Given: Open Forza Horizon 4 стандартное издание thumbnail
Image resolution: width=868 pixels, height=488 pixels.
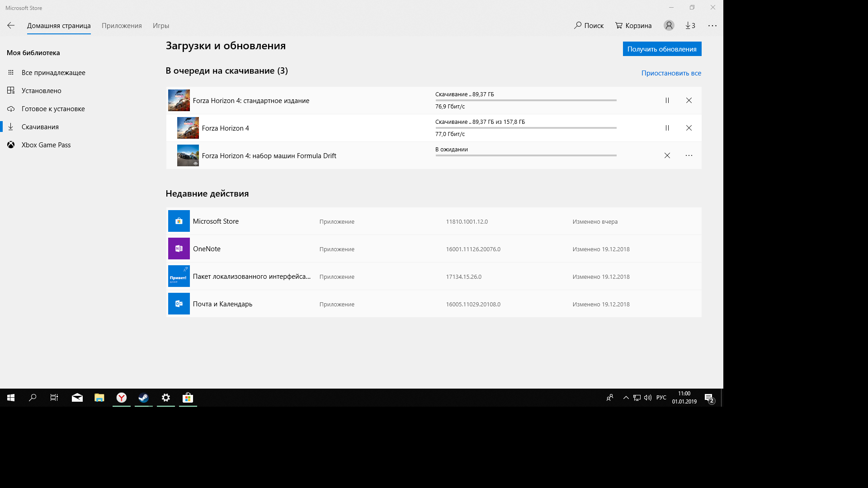Looking at the screenshot, I should tap(179, 100).
